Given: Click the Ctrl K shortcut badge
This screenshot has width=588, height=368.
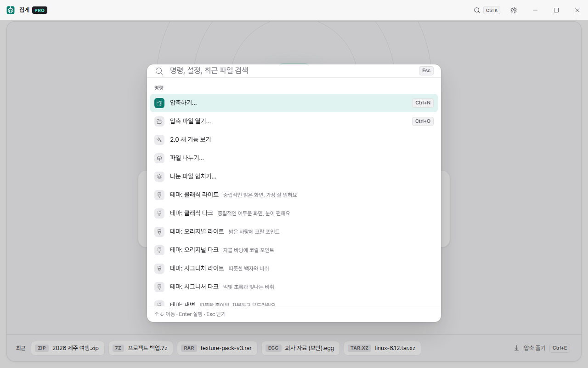Looking at the screenshot, I should point(492,10).
